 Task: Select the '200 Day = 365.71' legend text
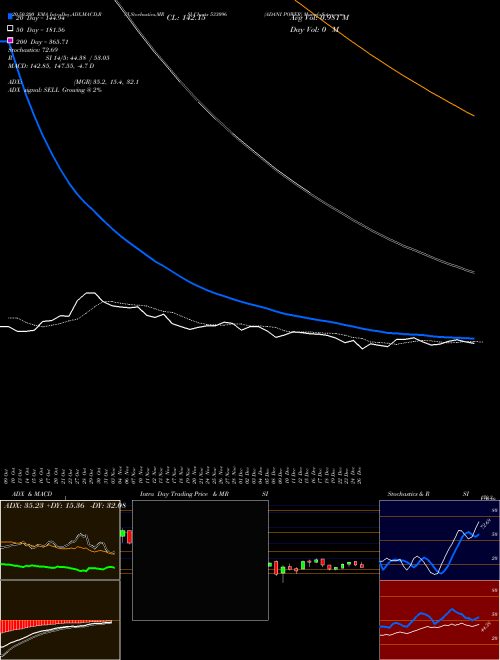[x=42, y=42]
